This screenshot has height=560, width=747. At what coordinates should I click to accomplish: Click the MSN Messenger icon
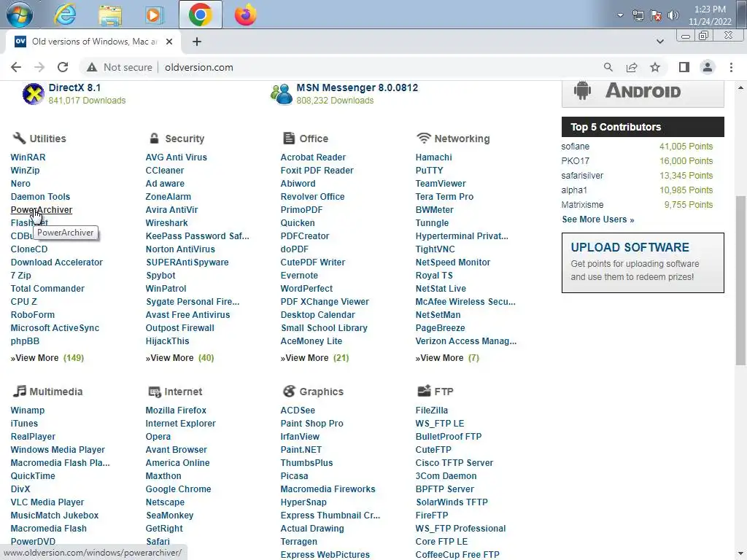[281, 94]
